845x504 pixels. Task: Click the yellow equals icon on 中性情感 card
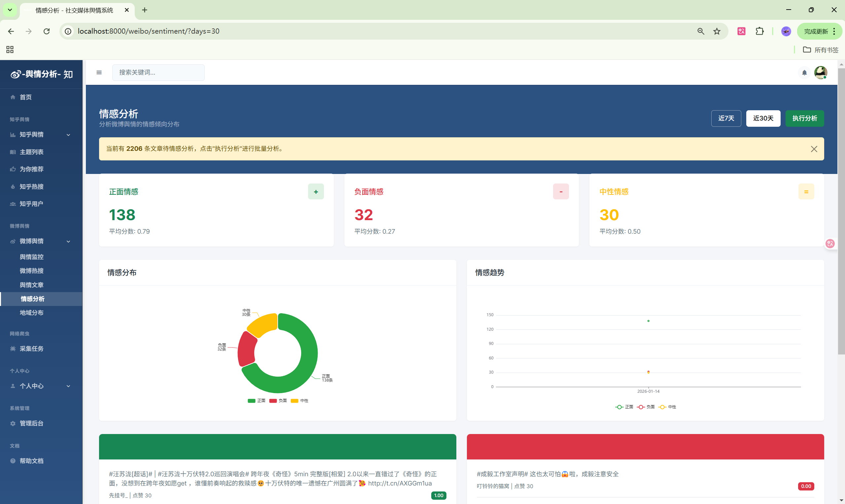point(806,191)
